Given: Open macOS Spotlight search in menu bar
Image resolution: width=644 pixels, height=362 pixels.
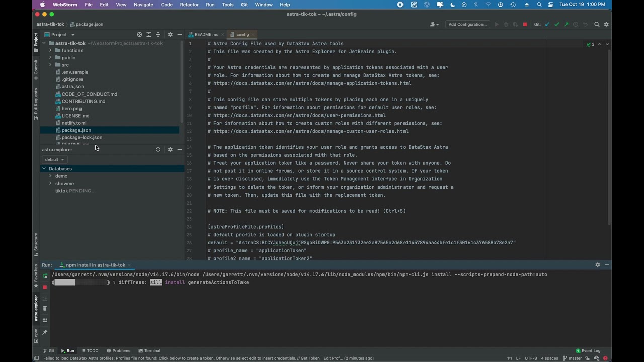Looking at the screenshot, I should tap(539, 5).
